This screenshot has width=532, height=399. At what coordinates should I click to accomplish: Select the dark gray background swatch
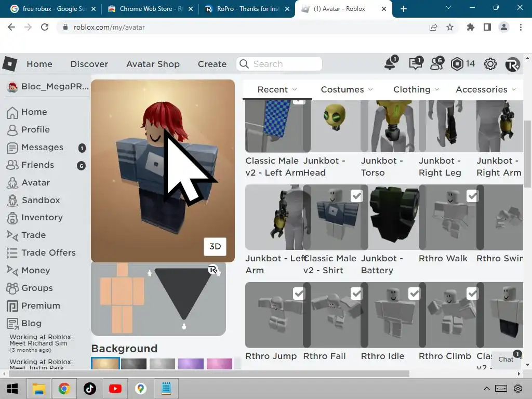[x=134, y=364]
